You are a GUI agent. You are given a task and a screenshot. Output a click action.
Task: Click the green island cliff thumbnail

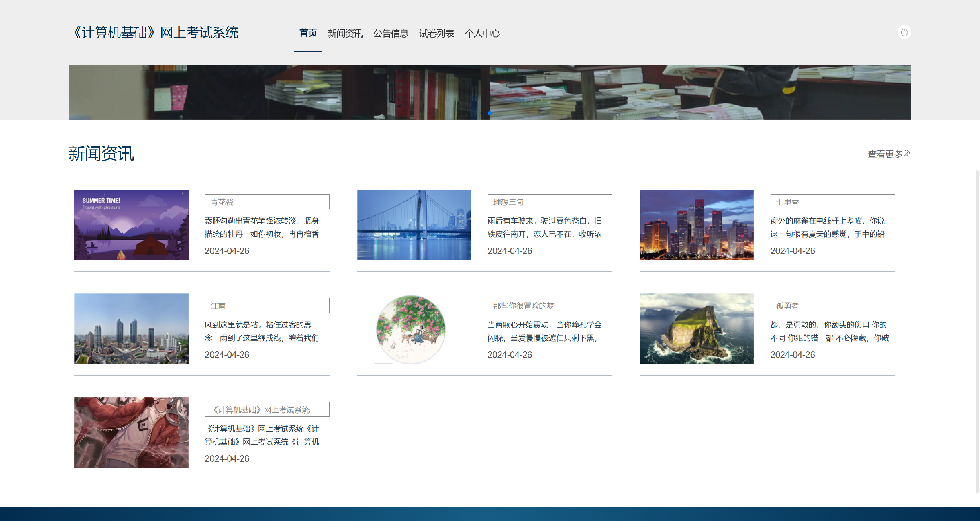coord(697,329)
